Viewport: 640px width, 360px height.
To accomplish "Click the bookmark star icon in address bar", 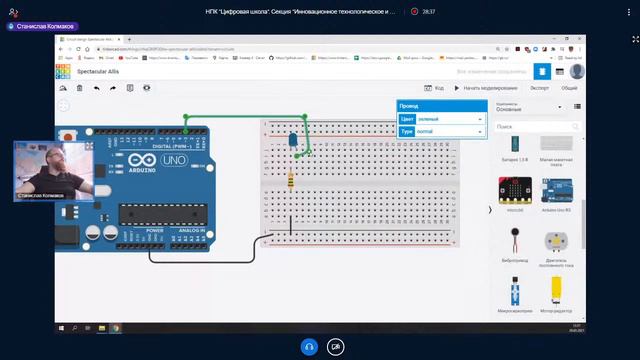I will [507, 49].
